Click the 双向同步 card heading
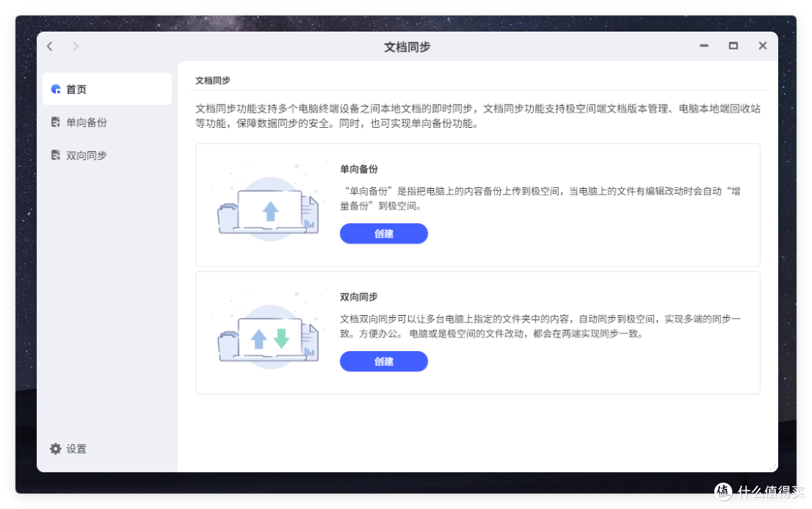The image size is (812, 509). tap(359, 297)
